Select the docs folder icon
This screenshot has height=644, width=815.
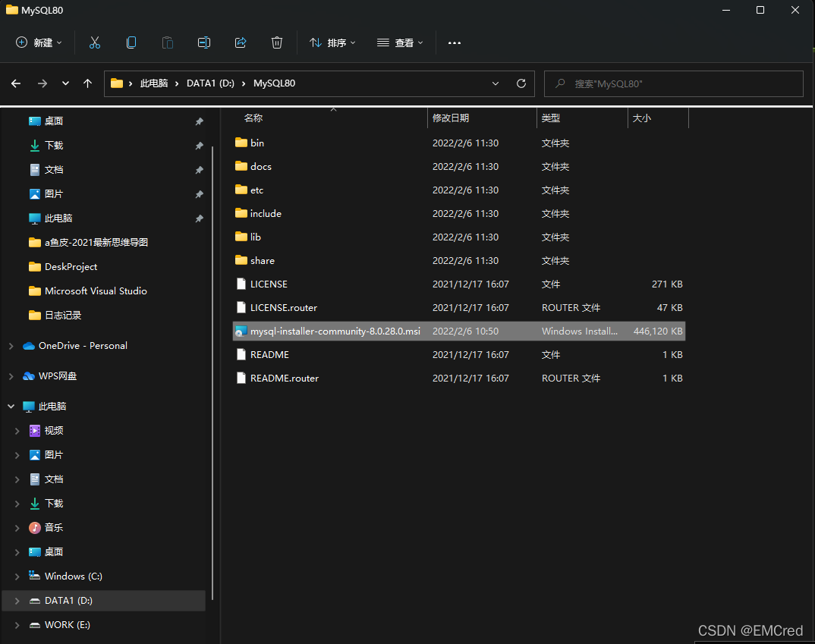(x=241, y=166)
